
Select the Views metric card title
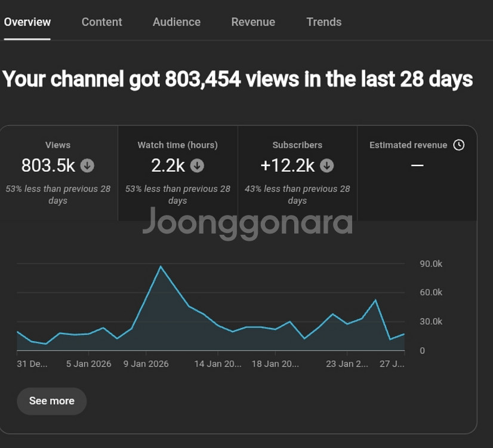[x=58, y=145]
